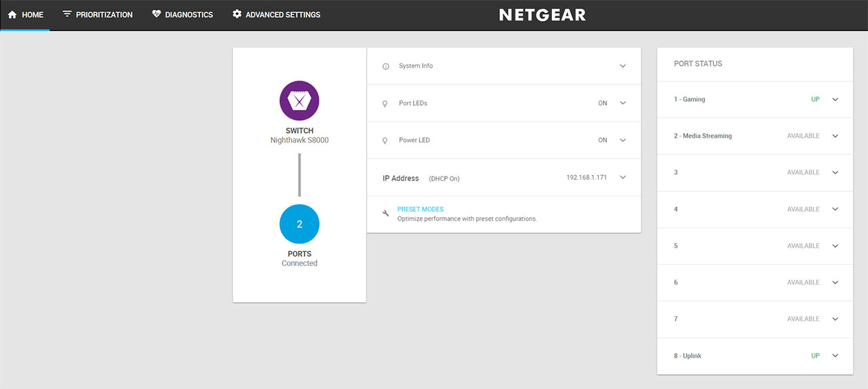Click AVAILABLE status for Media Streaming port
868x389 pixels.
pyautogui.click(x=804, y=136)
